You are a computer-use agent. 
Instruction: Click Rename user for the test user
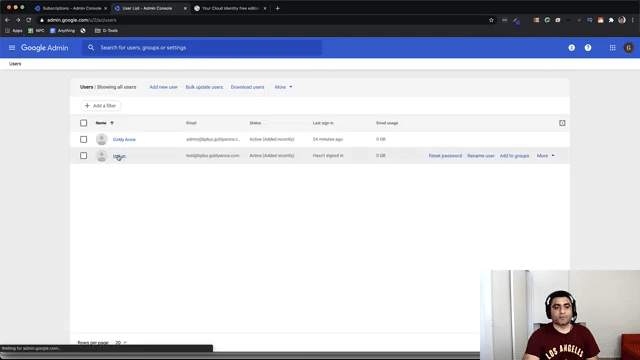point(480,156)
